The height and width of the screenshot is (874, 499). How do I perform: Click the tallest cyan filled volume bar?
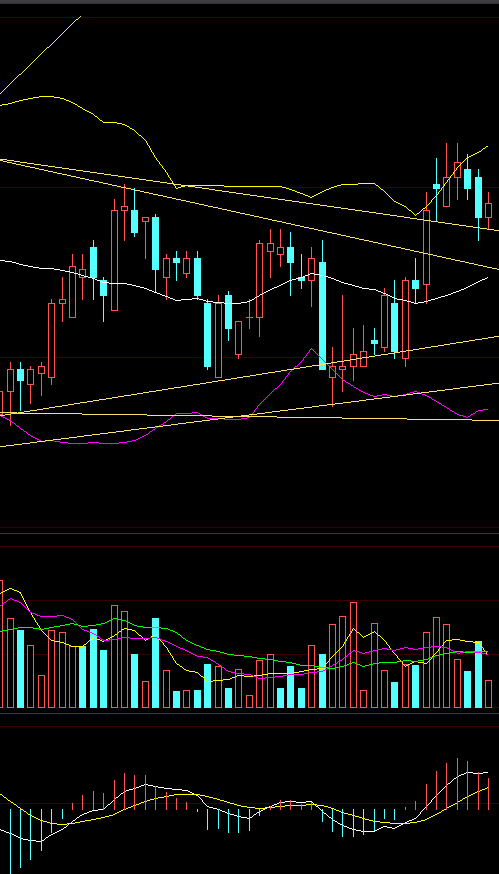click(156, 663)
